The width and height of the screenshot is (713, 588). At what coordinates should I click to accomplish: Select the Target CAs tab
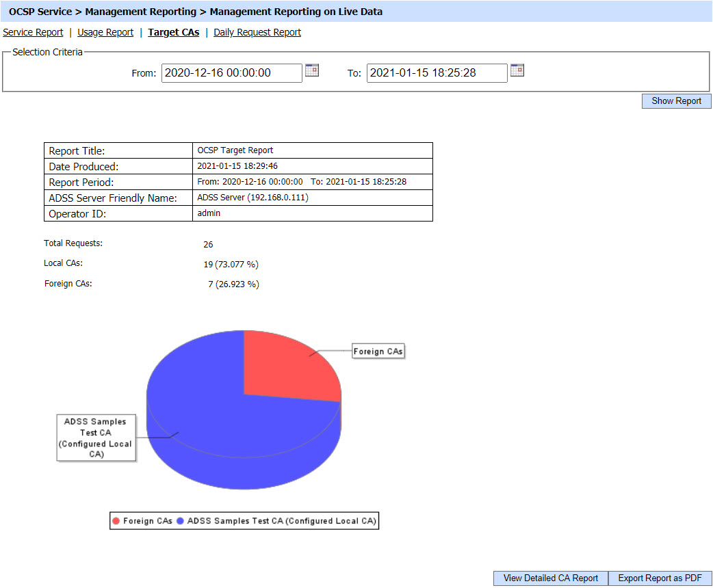pyautogui.click(x=174, y=32)
